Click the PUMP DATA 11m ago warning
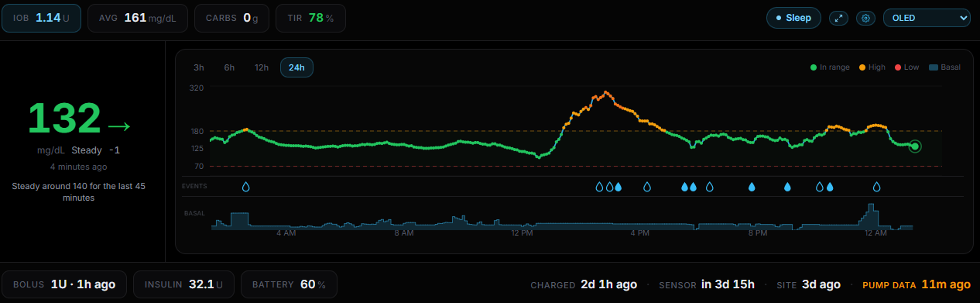The image size is (980, 303). click(917, 284)
